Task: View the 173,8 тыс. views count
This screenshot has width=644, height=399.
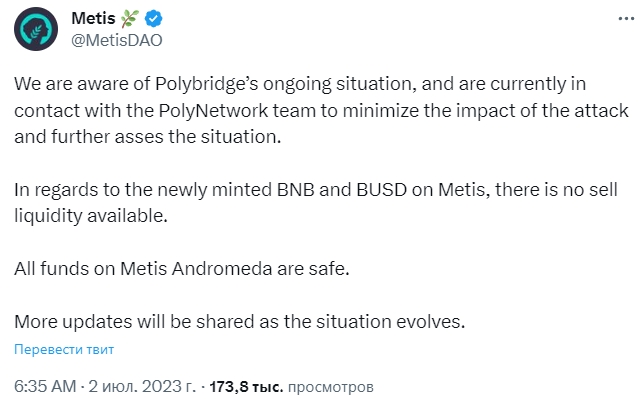Action: [x=246, y=387]
